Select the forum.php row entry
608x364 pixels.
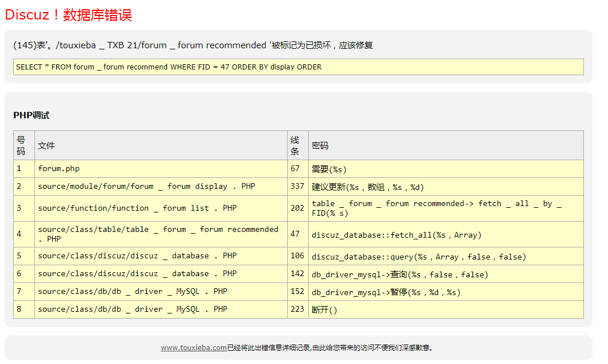[58, 168]
